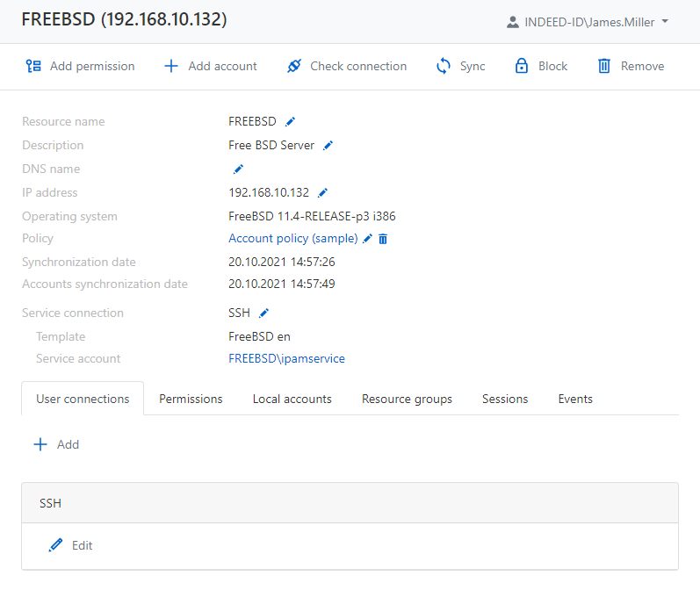Click the pencil icon beside Account policy

[368, 239]
